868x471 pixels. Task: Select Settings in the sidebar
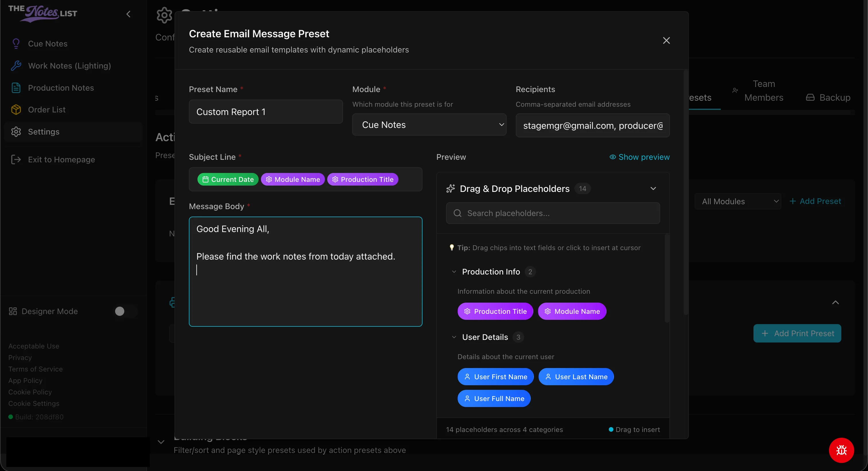[x=73, y=132]
